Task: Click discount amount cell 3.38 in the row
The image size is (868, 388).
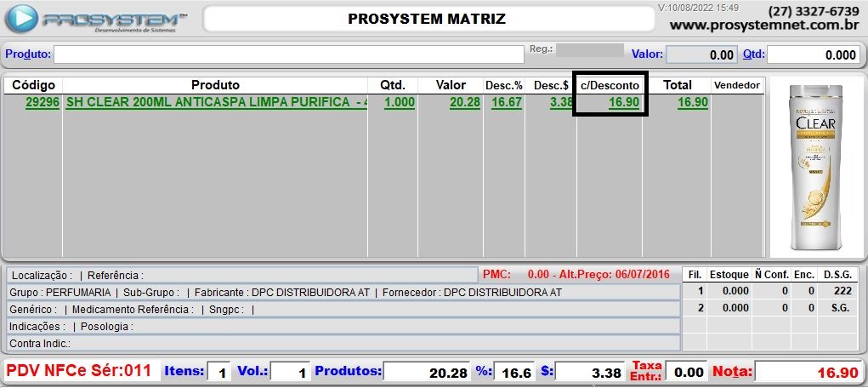Action: pyautogui.click(x=561, y=103)
